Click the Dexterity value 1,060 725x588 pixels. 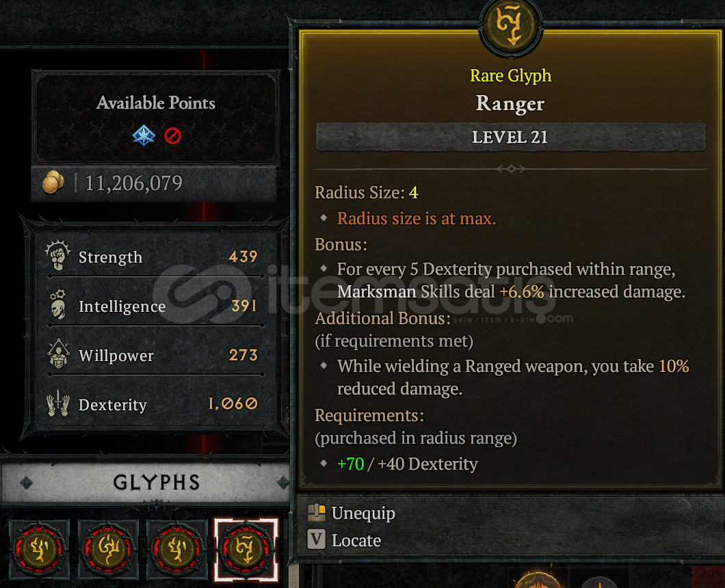pyautogui.click(x=233, y=403)
